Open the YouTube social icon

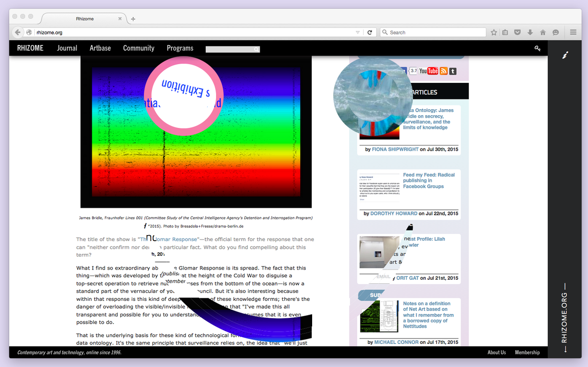pos(429,71)
